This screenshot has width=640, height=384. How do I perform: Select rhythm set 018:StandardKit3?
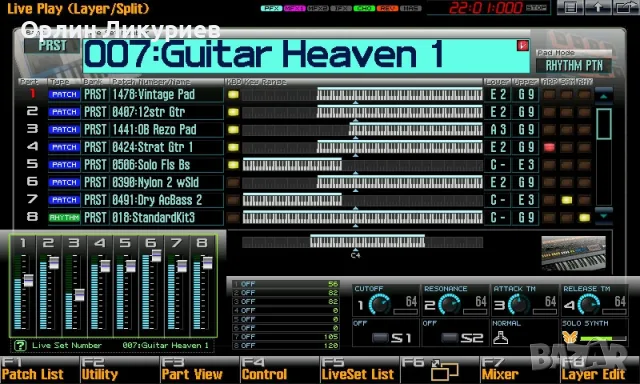(167, 218)
